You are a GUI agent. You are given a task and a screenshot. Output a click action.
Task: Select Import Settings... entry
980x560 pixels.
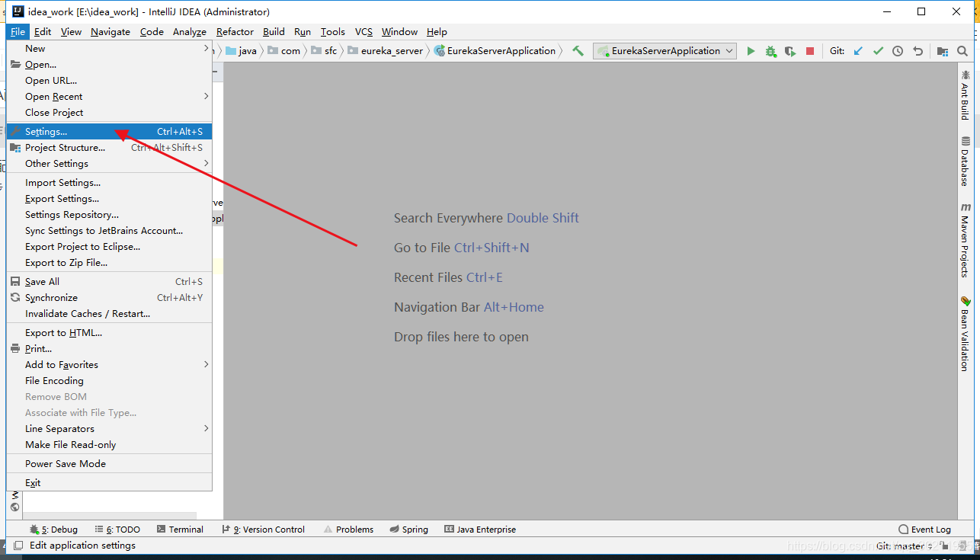click(110, 183)
